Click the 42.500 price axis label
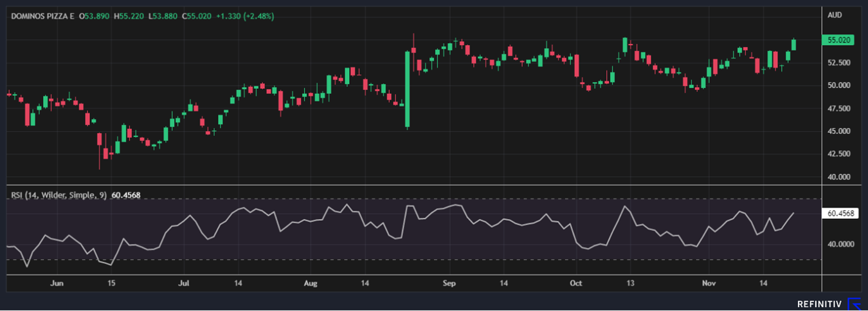 tap(839, 154)
